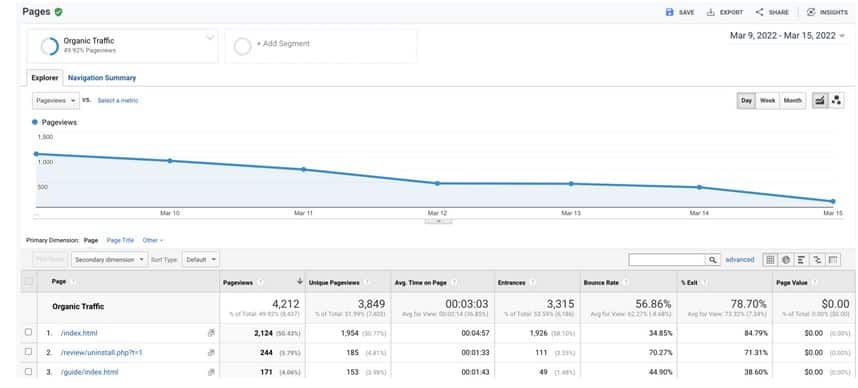Click the 38.60% exit value
Viewport: 858px width, 388px height.
[x=756, y=372]
